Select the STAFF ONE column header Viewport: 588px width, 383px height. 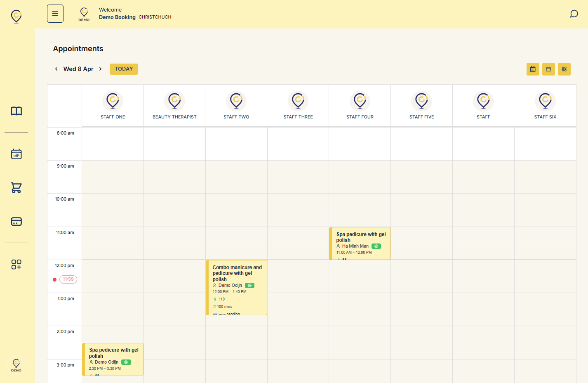coord(113,106)
